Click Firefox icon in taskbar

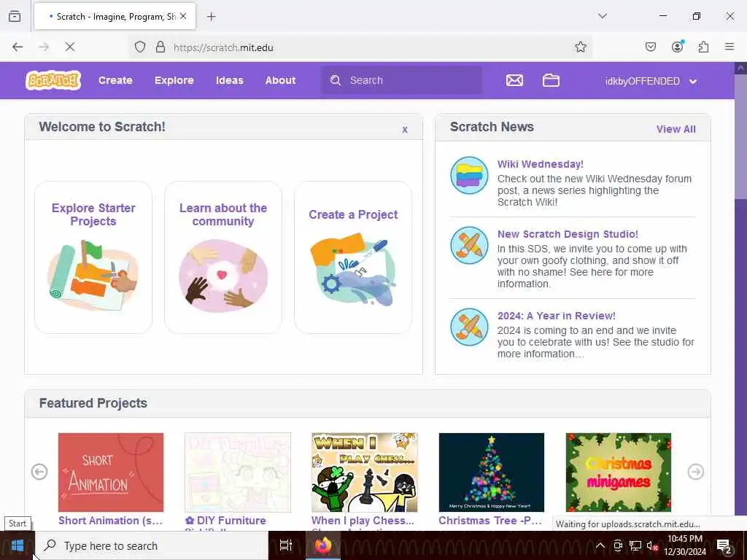[x=323, y=545]
